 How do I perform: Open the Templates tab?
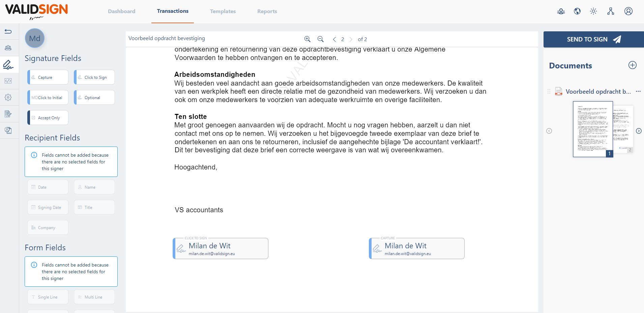tap(223, 11)
